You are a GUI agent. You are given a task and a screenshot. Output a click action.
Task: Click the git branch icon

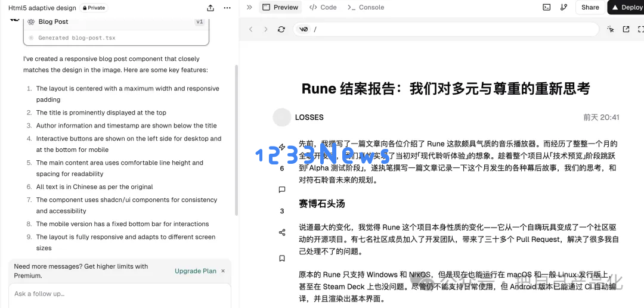pos(564,7)
